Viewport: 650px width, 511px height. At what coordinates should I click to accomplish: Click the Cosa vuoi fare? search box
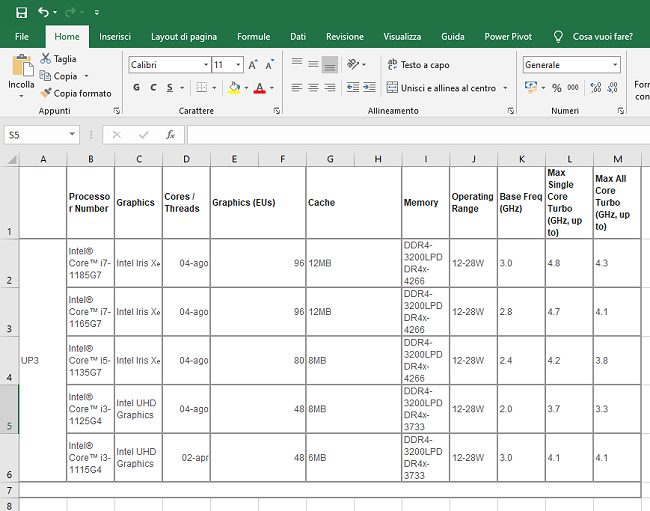[x=602, y=36]
